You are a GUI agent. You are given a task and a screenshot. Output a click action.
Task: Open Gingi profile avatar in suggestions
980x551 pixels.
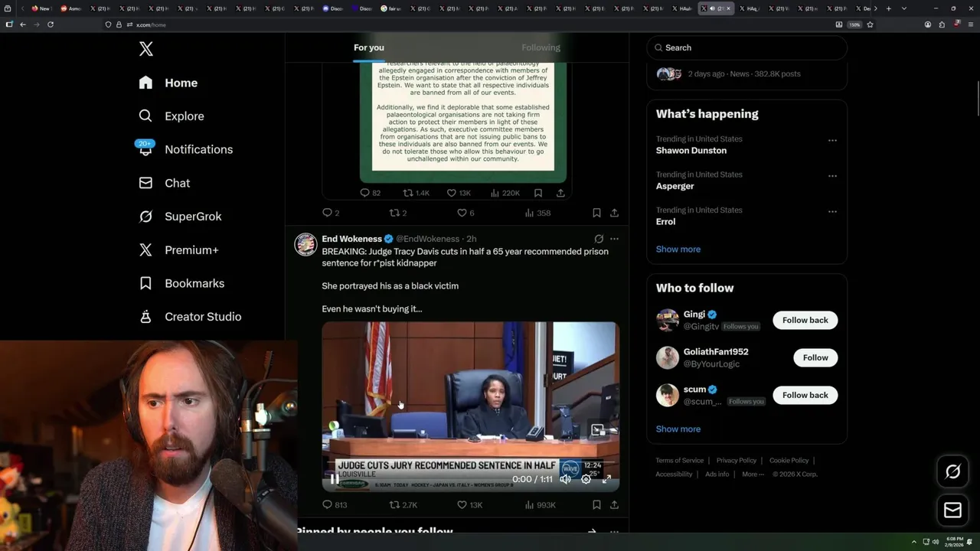click(668, 320)
